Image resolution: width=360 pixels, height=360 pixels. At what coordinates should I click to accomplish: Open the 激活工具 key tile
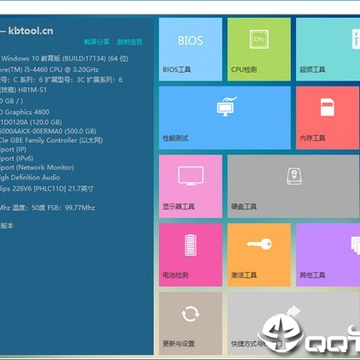point(259,255)
